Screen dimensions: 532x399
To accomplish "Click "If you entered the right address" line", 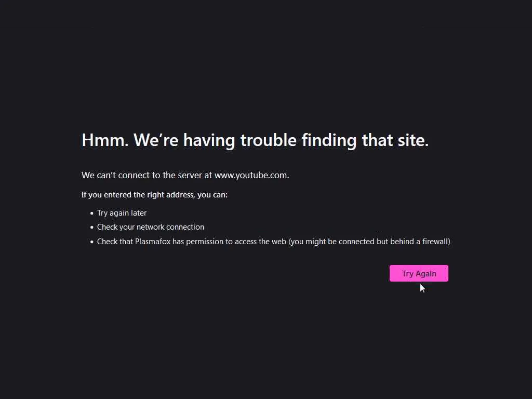I will click(154, 195).
